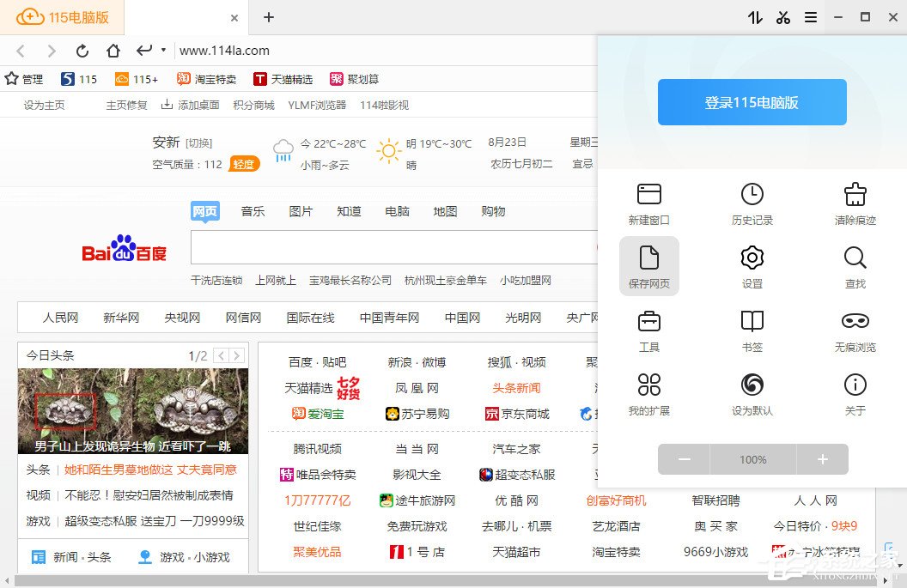View browser info with 关于 icon
907x588 pixels.
(855, 391)
